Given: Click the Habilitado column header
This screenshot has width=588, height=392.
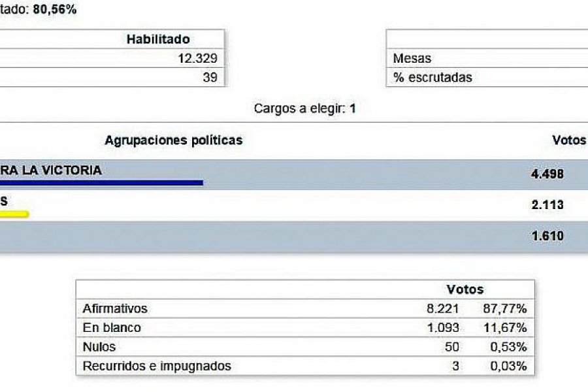Looking at the screenshot, I should coord(158,39).
